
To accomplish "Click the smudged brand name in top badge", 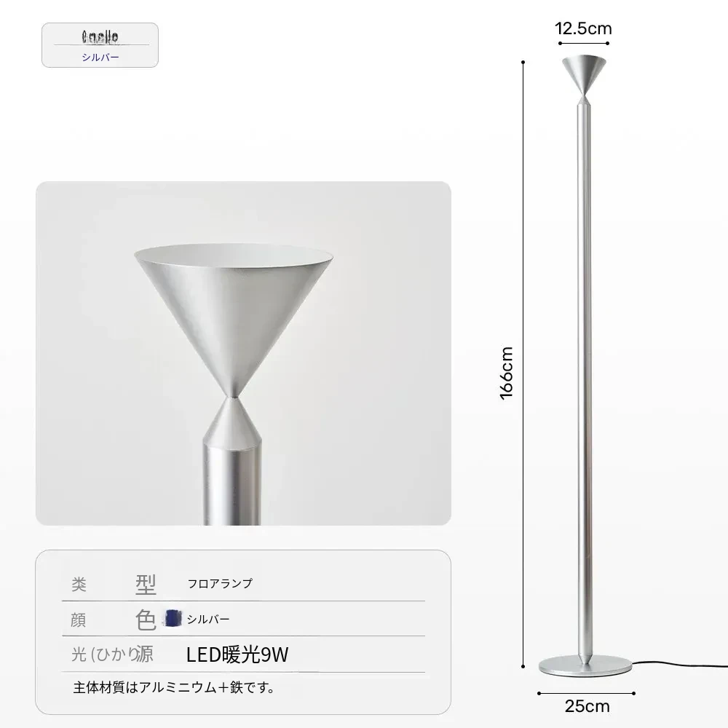I will (100, 36).
